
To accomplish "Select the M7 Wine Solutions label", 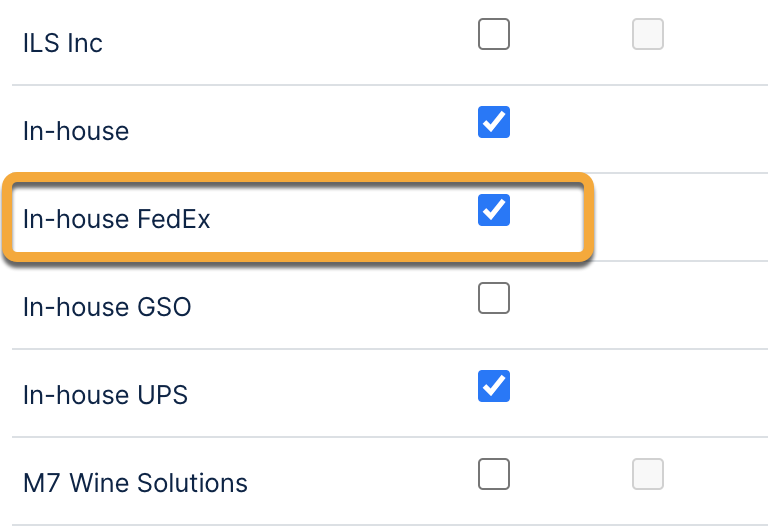I will click(x=135, y=482).
